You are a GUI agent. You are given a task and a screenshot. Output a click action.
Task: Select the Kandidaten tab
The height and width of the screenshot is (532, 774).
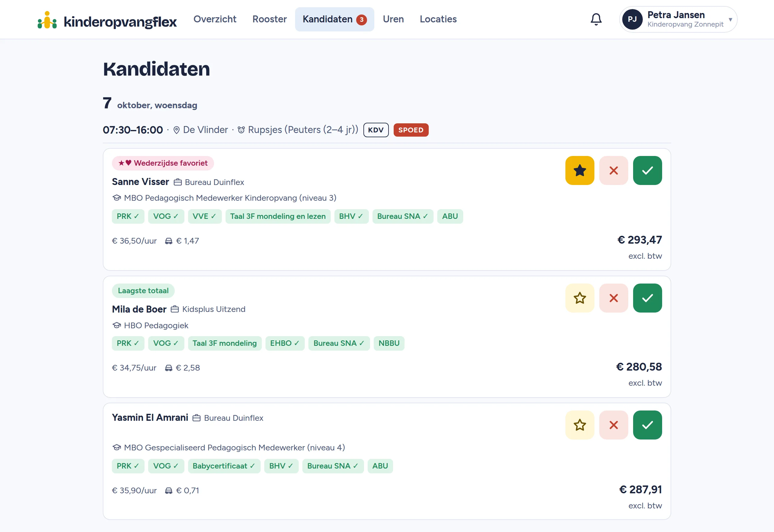pyautogui.click(x=334, y=19)
